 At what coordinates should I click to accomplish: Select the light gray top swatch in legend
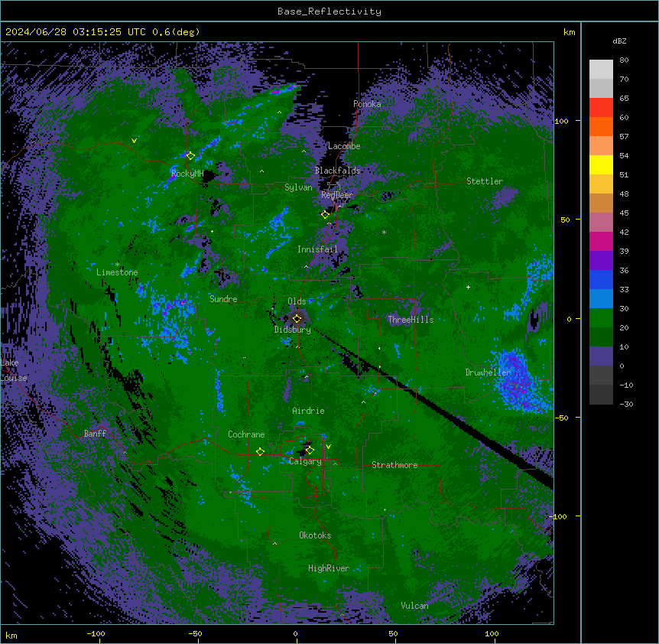click(601, 69)
